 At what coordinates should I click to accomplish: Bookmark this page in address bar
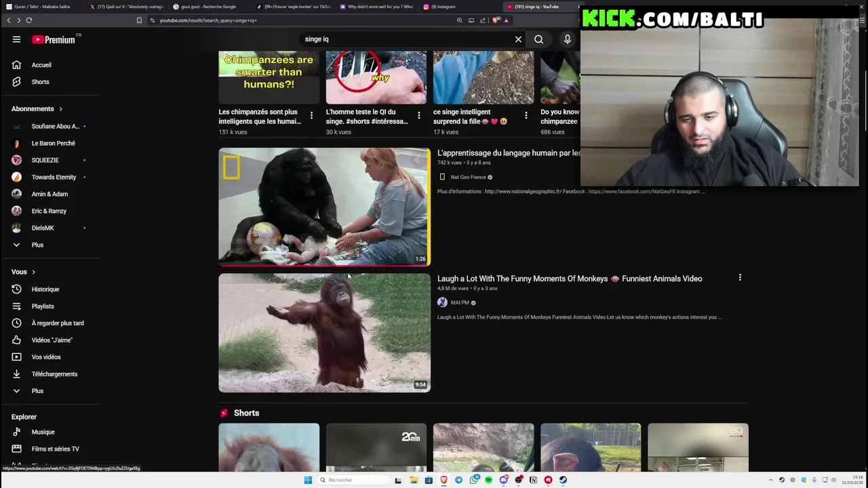point(139,20)
